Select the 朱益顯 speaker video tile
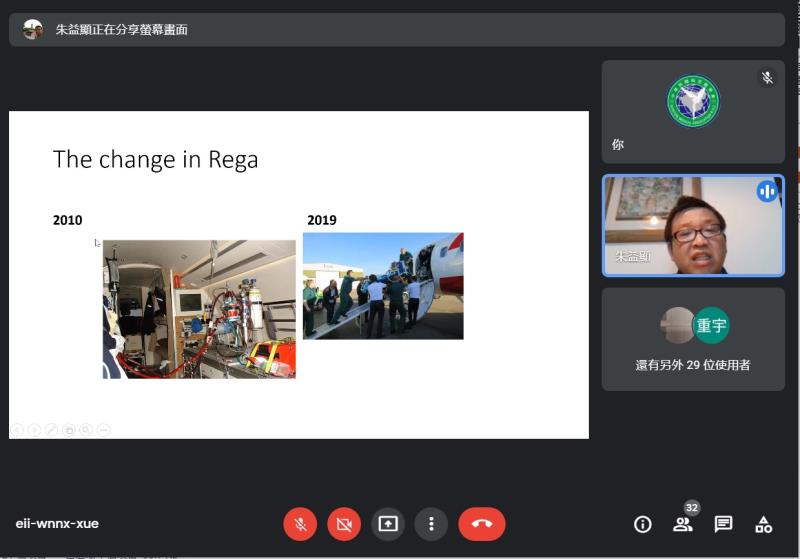 click(x=693, y=226)
